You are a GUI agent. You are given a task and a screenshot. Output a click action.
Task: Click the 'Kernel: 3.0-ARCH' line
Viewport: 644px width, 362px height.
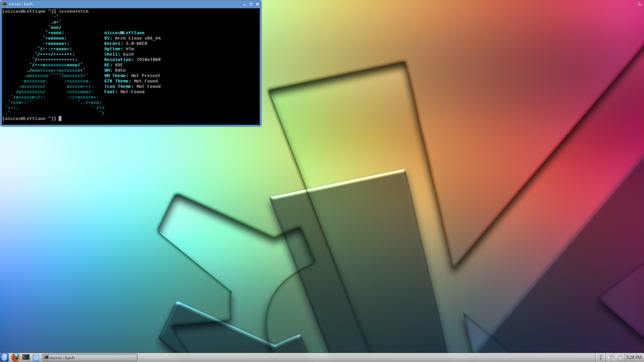tap(126, 43)
